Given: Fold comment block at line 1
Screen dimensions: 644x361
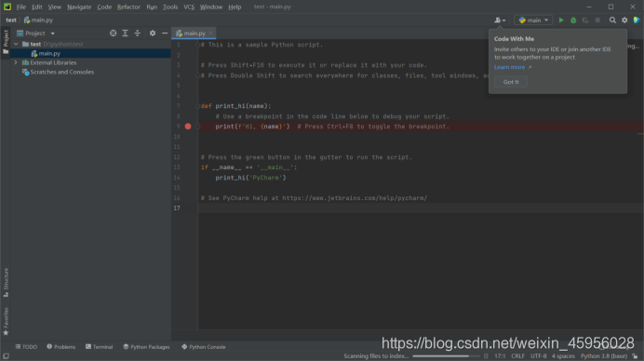Looking at the screenshot, I should [198, 45].
